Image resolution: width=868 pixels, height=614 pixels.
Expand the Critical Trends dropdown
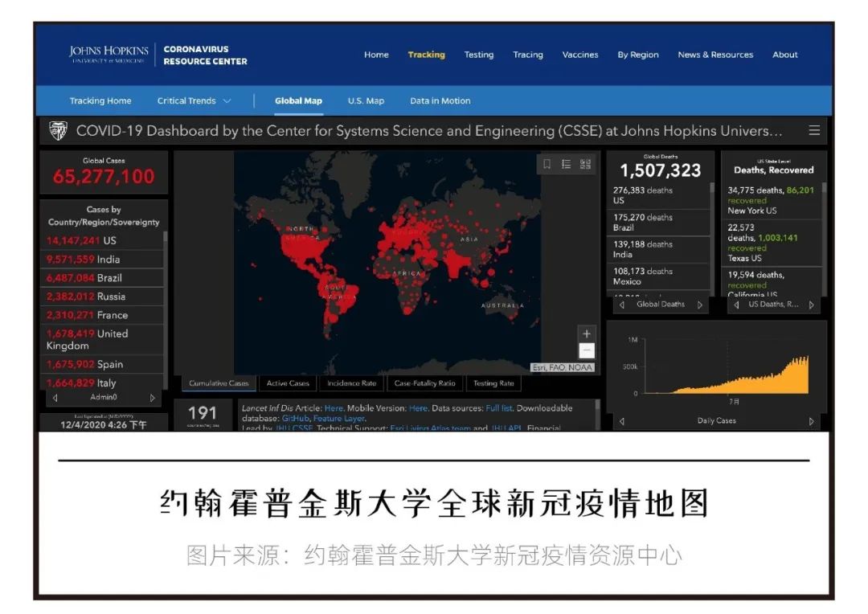click(x=194, y=100)
